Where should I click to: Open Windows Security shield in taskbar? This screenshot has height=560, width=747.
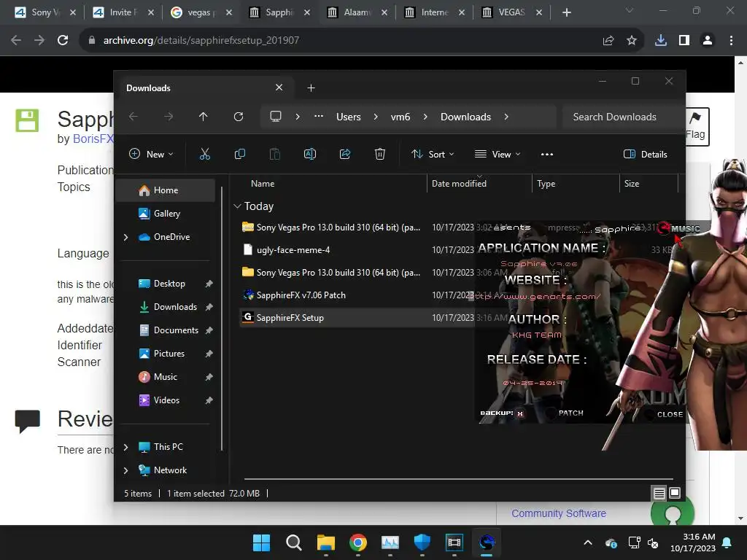click(x=422, y=542)
